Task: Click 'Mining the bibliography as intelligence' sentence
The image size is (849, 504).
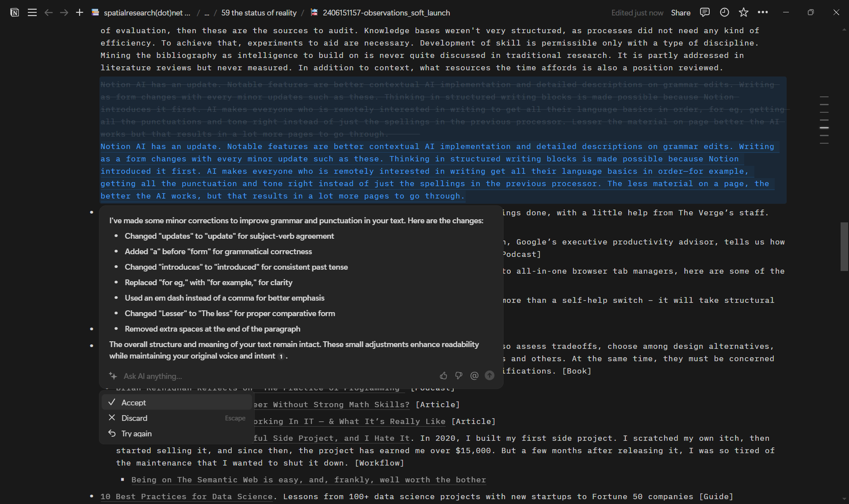Action: [x=356, y=55]
